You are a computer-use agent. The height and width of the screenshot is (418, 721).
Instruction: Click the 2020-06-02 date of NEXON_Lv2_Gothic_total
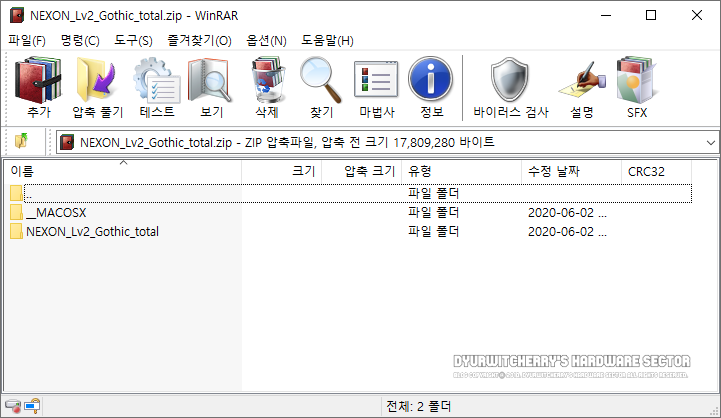click(x=567, y=232)
